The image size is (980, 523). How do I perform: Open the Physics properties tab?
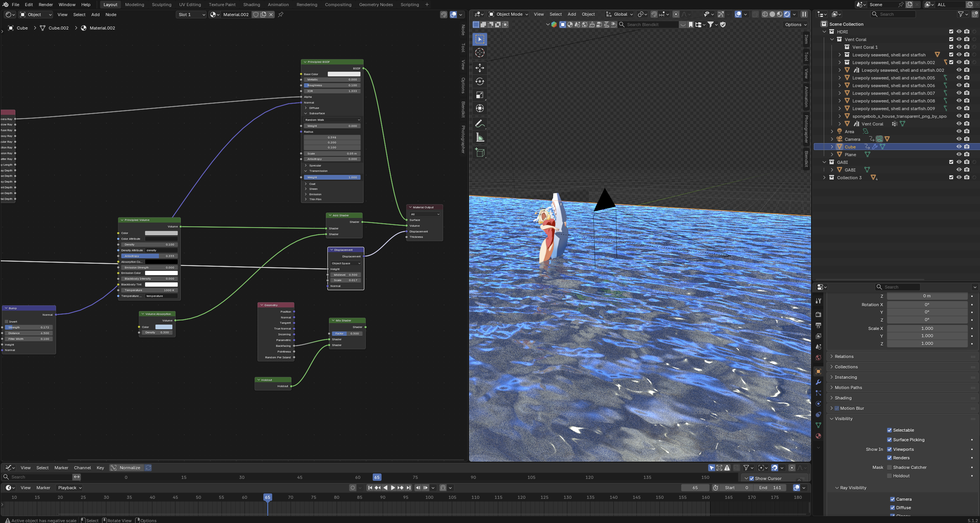[818, 404]
